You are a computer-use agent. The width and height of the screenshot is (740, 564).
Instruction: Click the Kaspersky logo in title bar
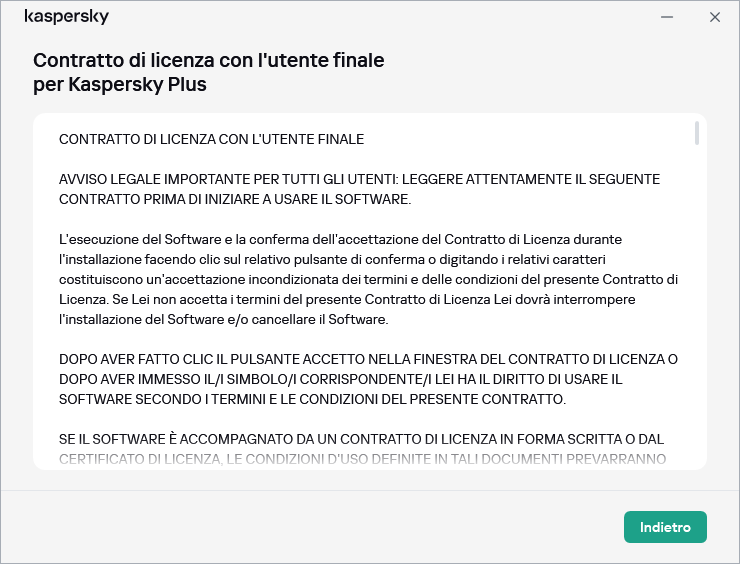click(x=66, y=17)
